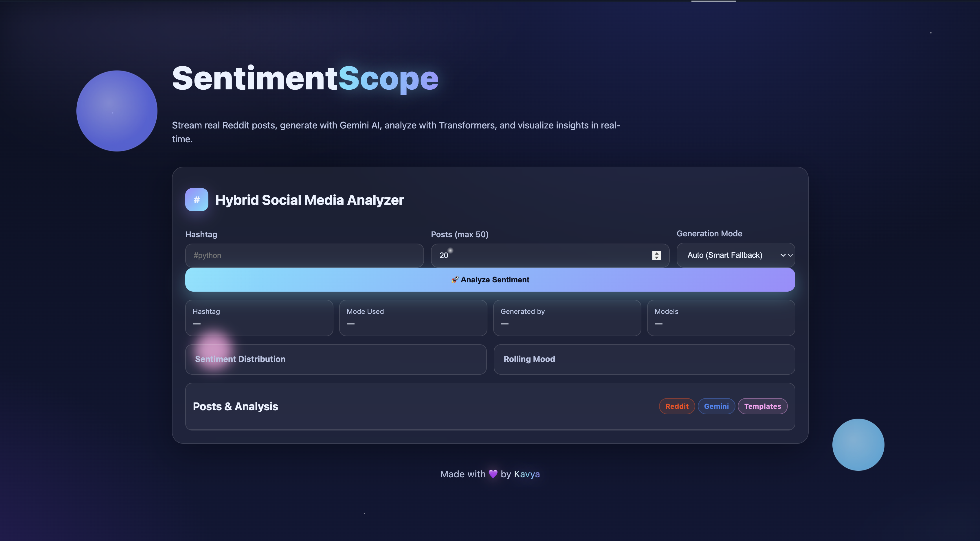Select the Reddit source pill
Viewport: 980px width, 541px height.
tap(677, 406)
